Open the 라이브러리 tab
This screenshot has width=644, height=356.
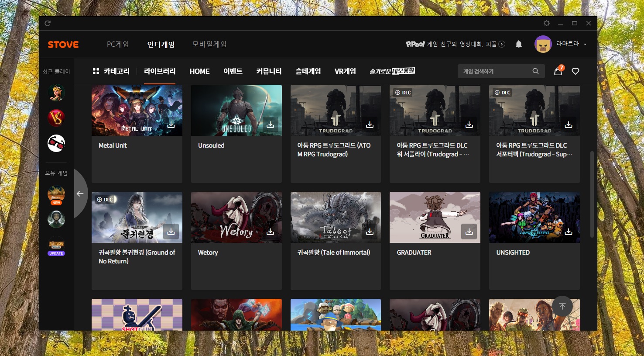(x=160, y=71)
